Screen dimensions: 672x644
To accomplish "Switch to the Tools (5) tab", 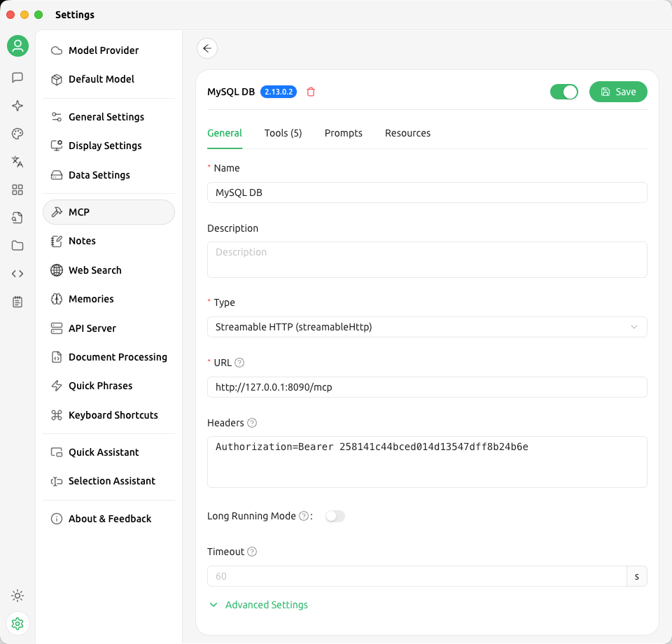I will [283, 133].
